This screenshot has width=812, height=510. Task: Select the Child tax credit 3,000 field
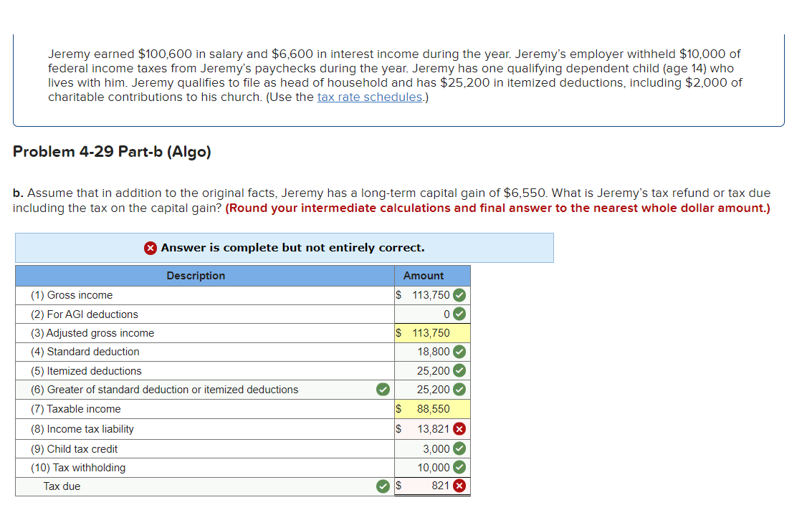432,449
